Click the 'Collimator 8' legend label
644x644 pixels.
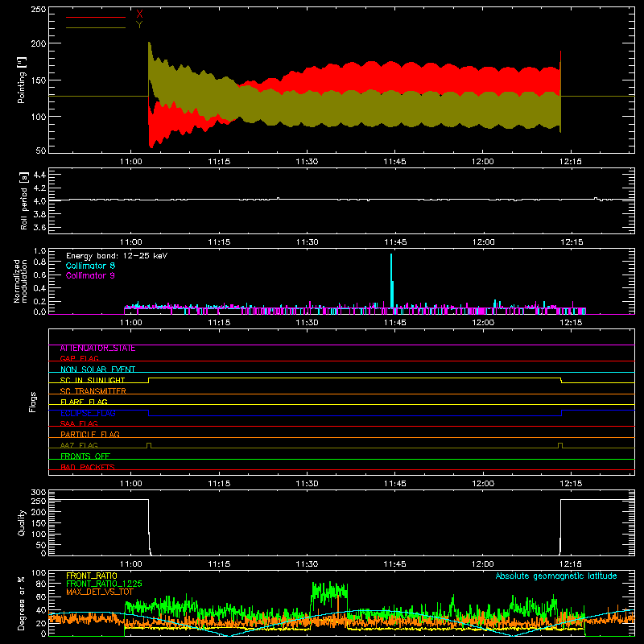90,266
